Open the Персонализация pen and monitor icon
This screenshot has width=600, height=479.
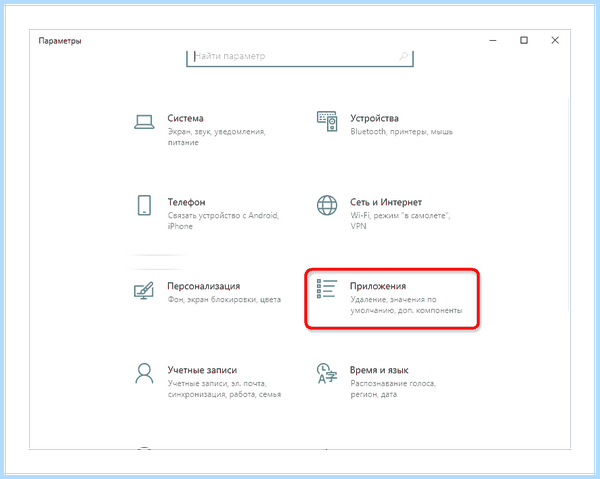(x=144, y=291)
